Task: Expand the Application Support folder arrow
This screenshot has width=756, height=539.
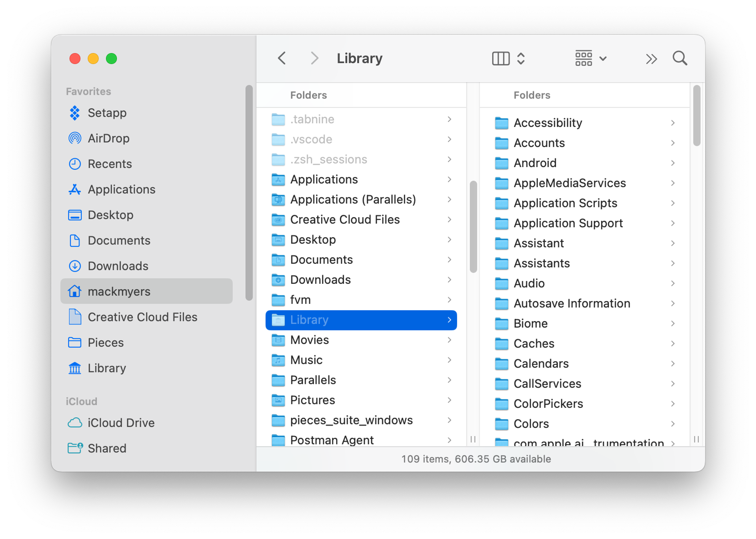Action: [x=672, y=222]
